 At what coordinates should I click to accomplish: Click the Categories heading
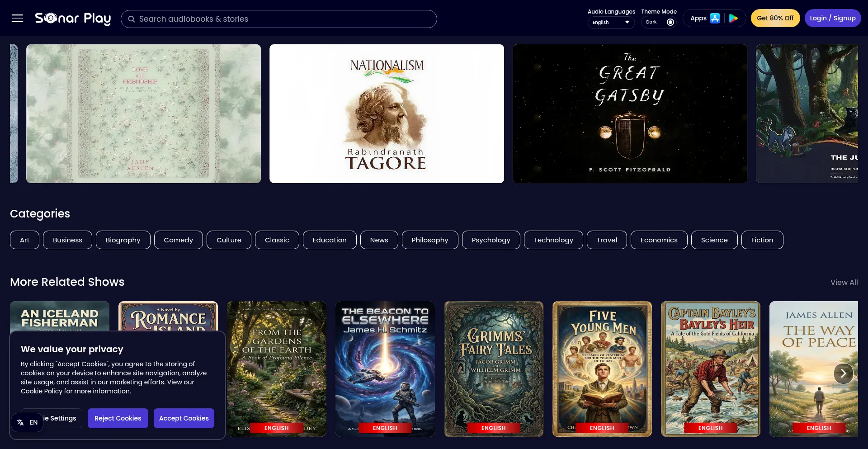[x=40, y=213]
